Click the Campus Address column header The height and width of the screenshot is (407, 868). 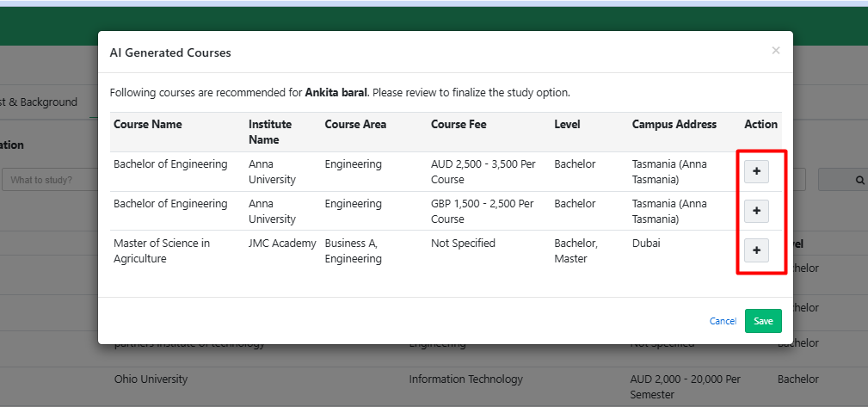coord(674,124)
